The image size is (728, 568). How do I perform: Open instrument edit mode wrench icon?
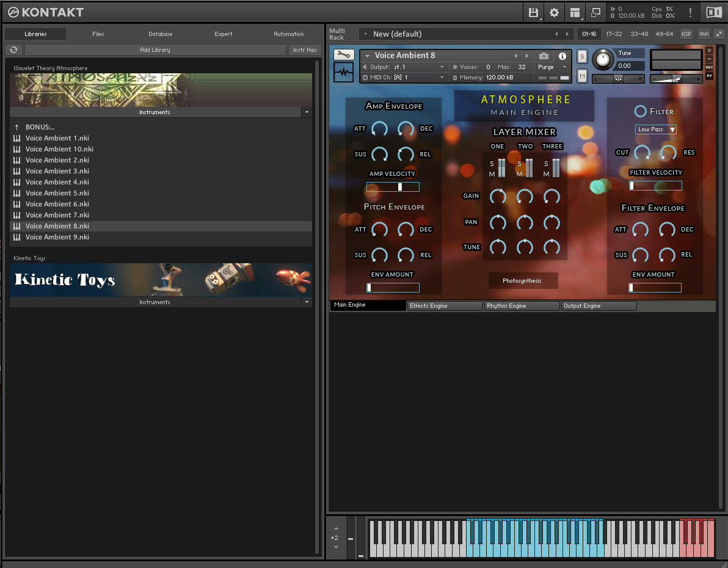[344, 55]
